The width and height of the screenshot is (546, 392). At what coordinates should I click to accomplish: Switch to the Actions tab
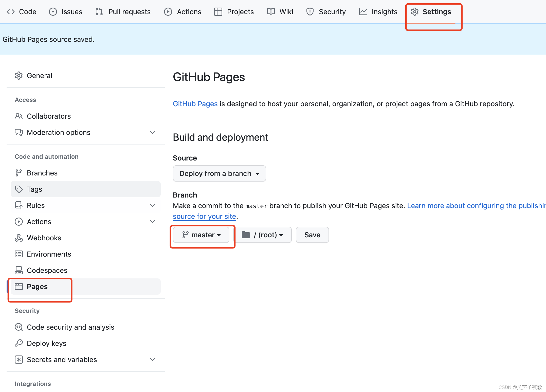click(183, 12)
